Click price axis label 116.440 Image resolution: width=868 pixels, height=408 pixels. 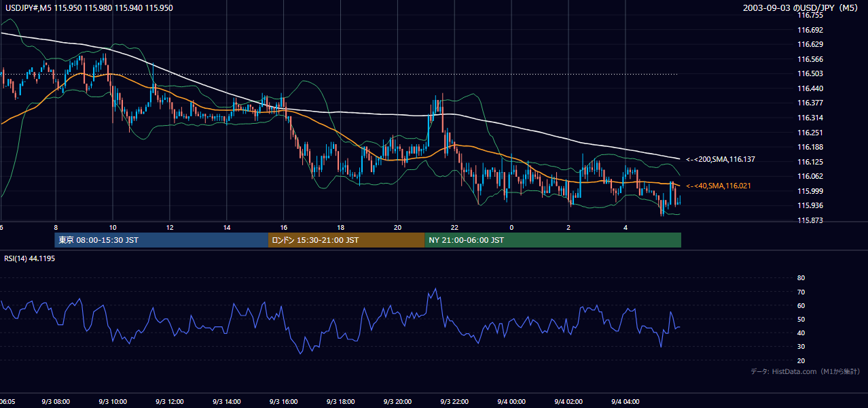click(810, 88)
